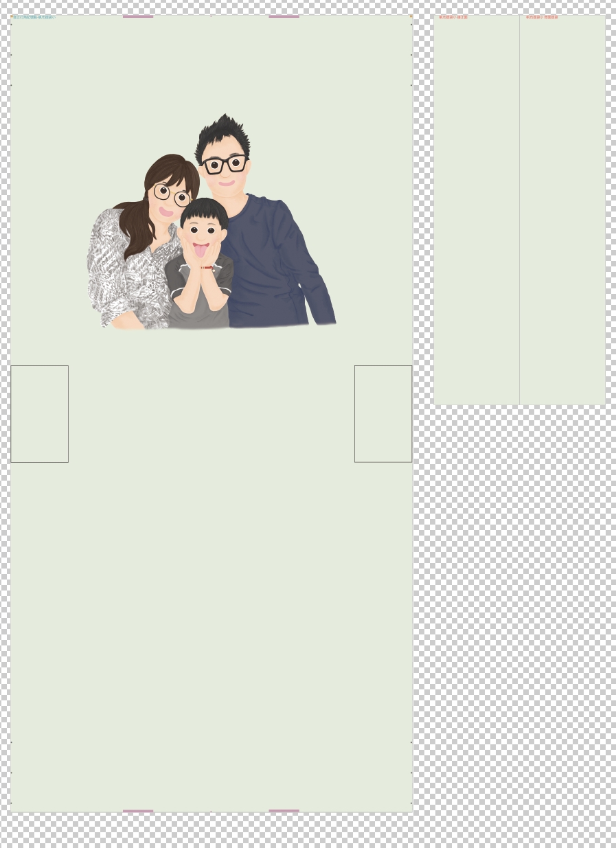Click the red label on the right narrow panel

[x=542, y=17]
